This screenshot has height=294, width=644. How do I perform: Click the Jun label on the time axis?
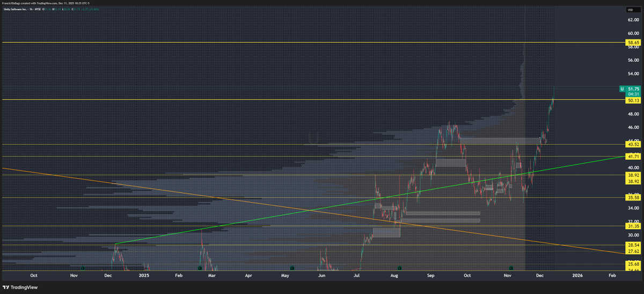point(321,275)
